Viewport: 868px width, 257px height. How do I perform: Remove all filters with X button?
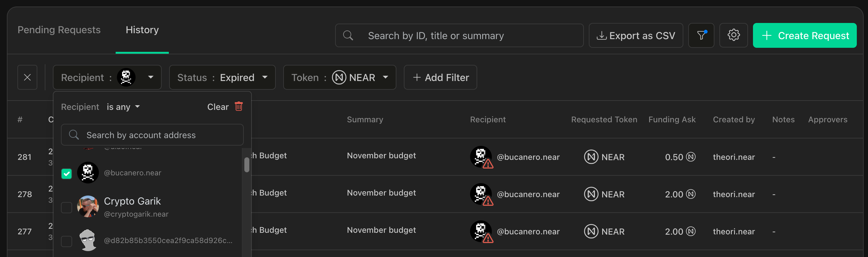pos(27,77)
